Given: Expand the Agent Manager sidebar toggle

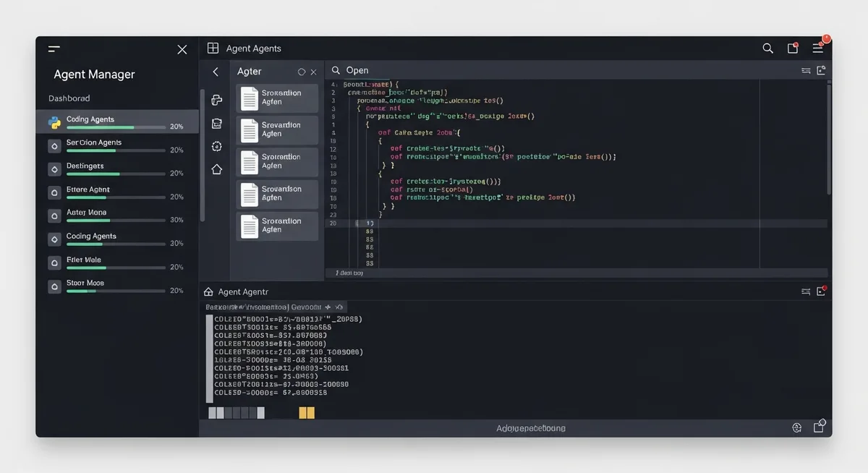Looking at the screenshot, I should click(54, 49).
